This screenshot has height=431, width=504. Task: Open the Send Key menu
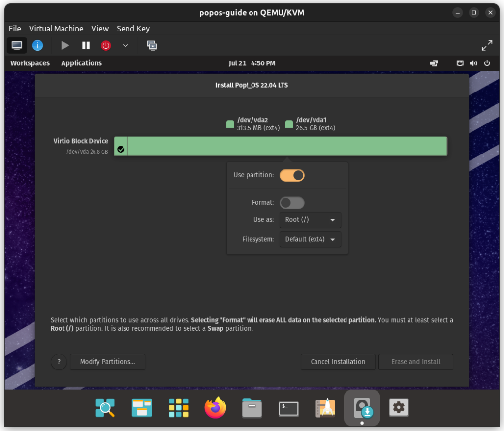(133, 29)
